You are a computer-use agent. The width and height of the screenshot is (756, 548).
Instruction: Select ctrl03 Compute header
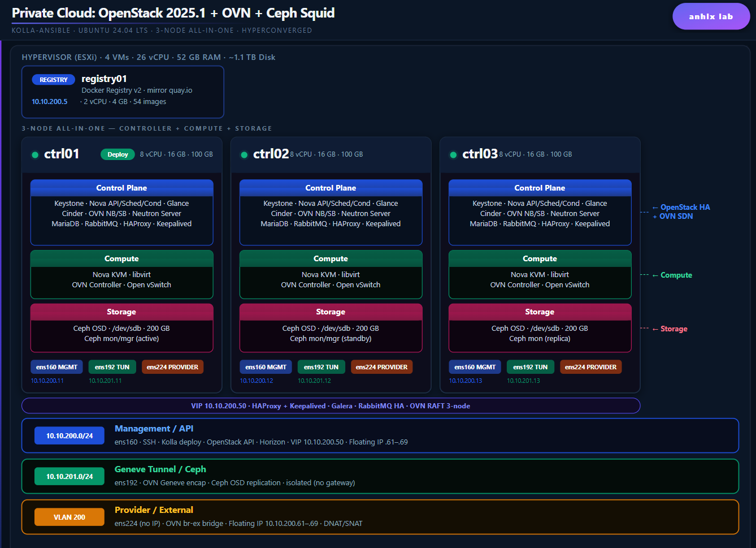(x=540, y=258)
